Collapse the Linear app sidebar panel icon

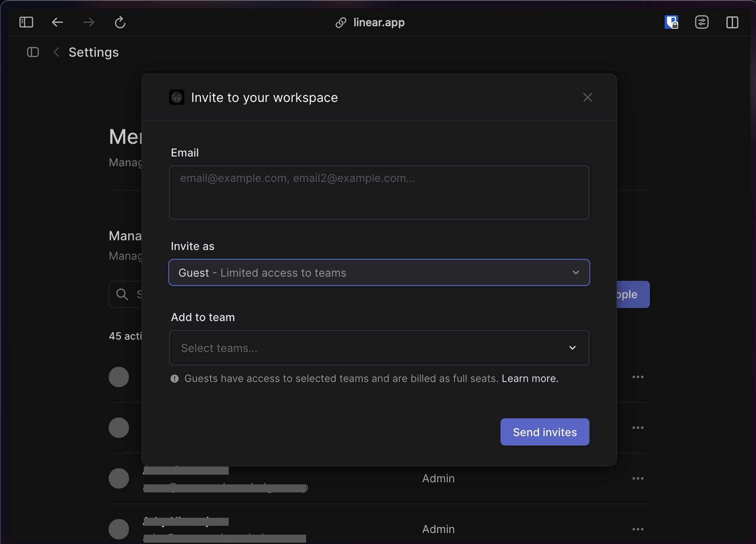[33, 52]
